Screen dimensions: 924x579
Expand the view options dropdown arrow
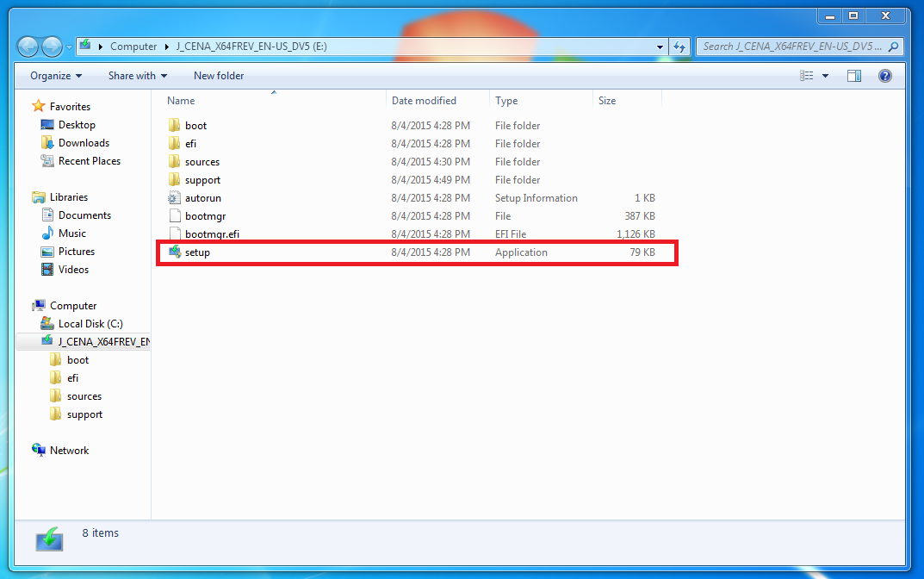point(825,76)
